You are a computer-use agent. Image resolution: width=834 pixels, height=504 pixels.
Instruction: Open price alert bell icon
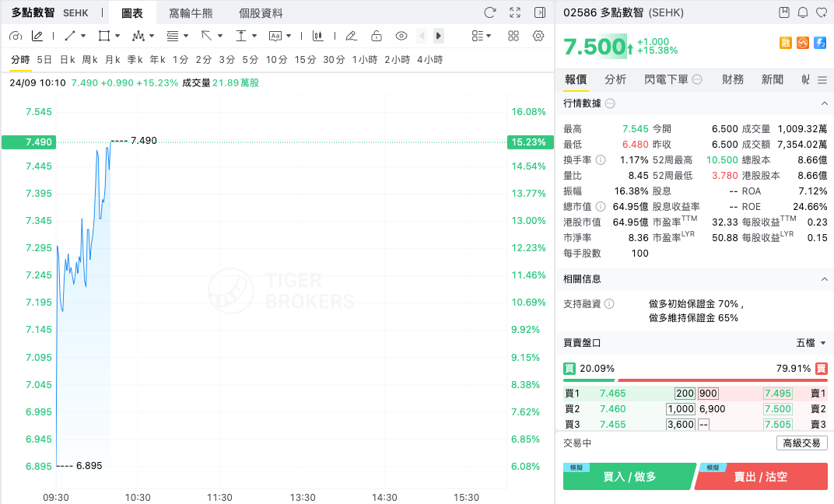pyautogui.click(x=803, y=12)
